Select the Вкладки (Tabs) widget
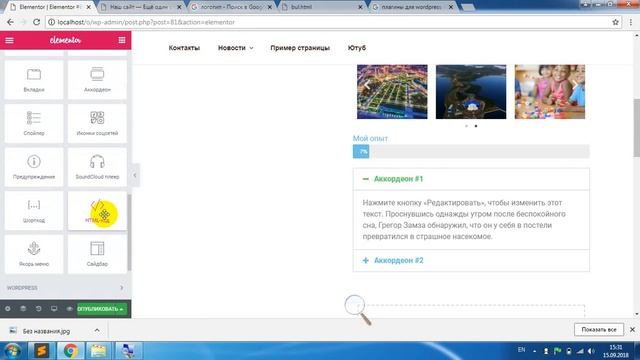 point(34,80)
